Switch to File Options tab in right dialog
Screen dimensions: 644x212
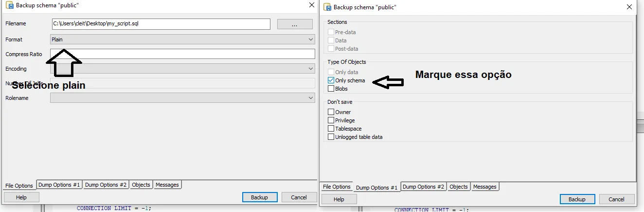coord(337,187)
